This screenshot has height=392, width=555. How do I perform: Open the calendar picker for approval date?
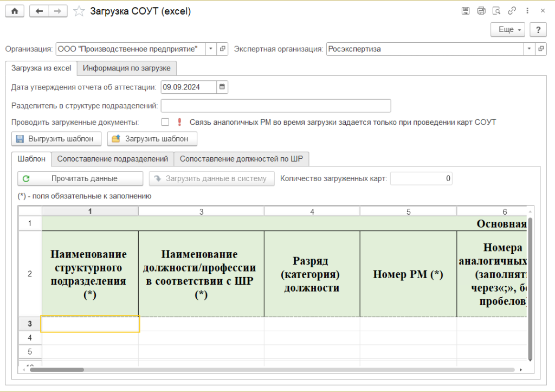[222, 87]
